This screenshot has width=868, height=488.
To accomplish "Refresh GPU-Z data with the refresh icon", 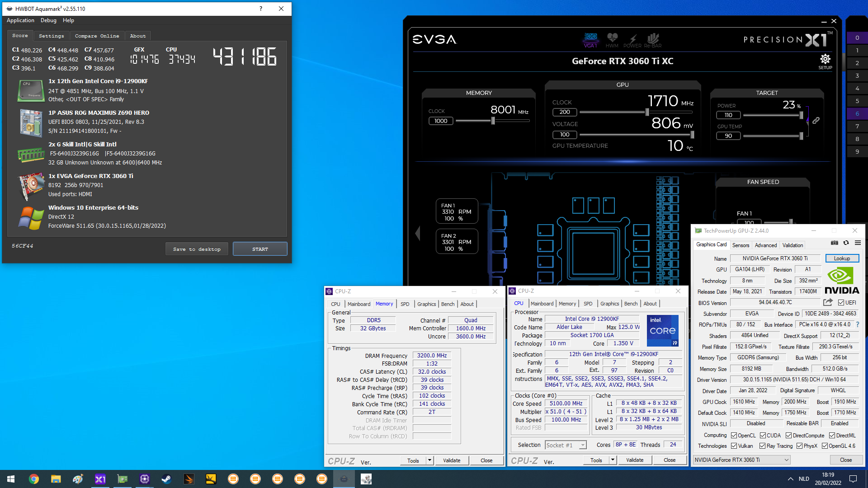I will pyautogui.click(x=846, y=243).
